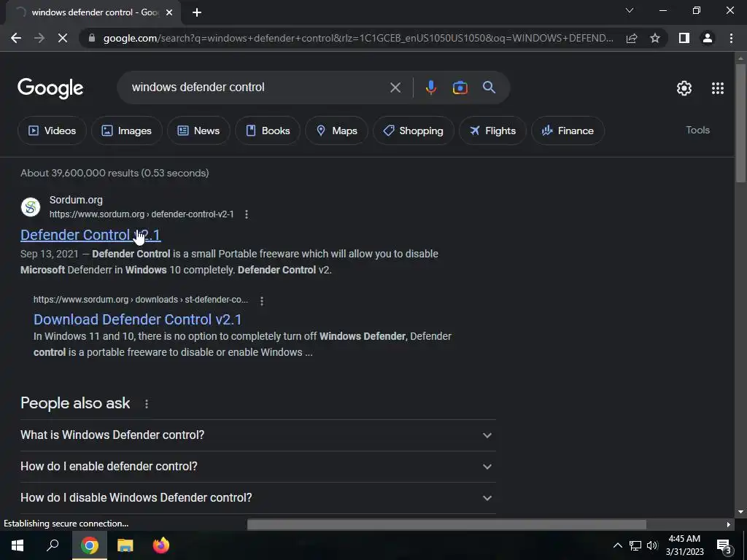This screenshot has height=560, width=747.
Task: Open File Explorer from the taskbar
Action: [x=125, y=545]
